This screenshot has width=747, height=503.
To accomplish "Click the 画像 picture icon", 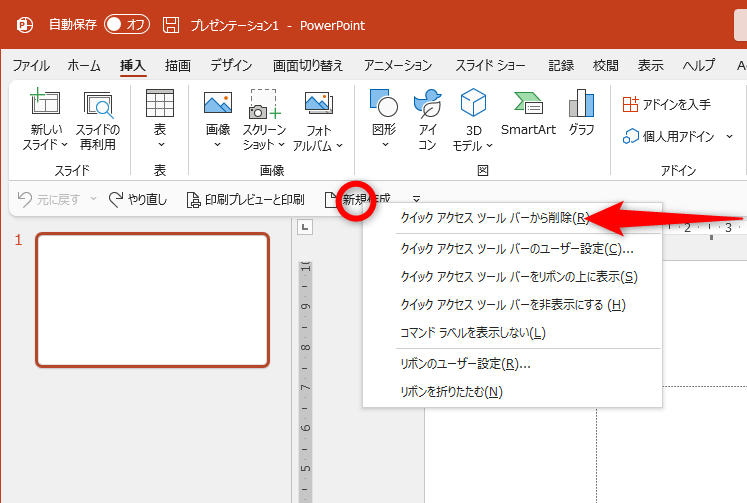I will [218, 102].
